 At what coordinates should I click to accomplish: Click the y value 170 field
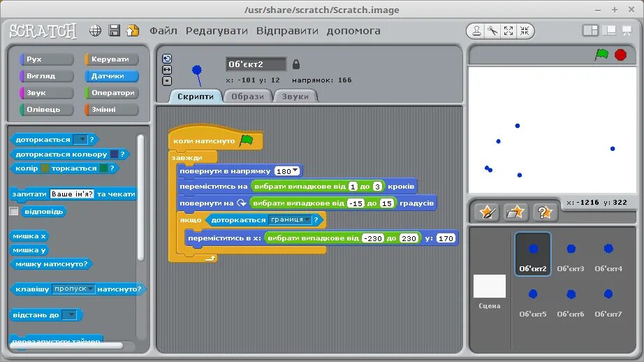[445, 238]
